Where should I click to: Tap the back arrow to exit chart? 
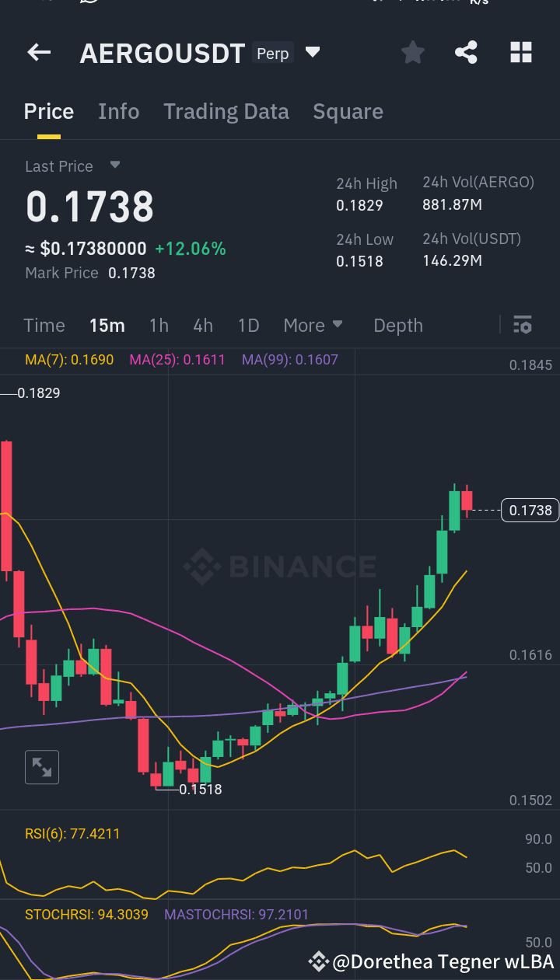click(x=38, y=52)
